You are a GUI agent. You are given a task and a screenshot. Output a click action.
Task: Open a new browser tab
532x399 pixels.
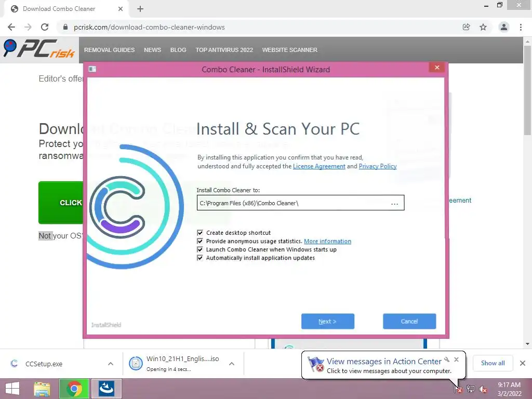click(x=140, y=9)
